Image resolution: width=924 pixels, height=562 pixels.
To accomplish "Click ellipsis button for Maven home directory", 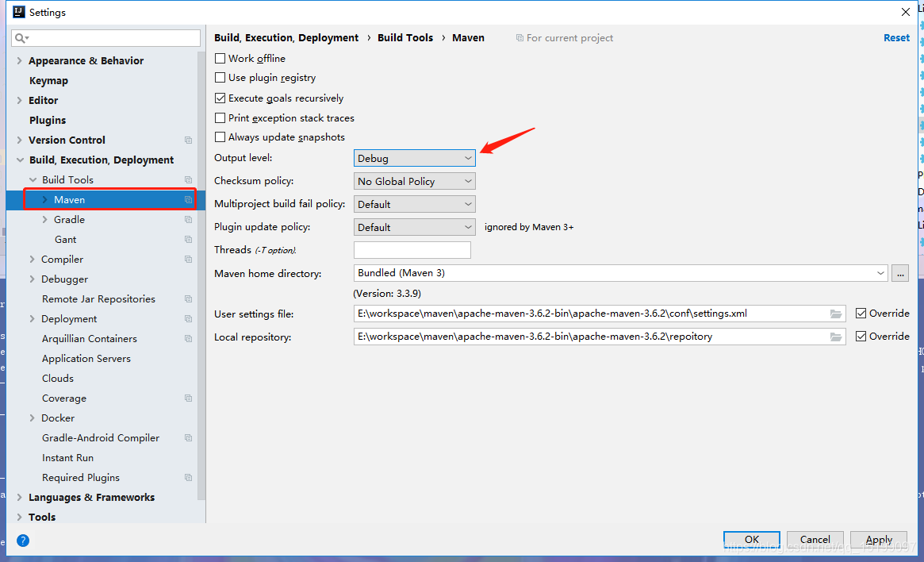I will tap(900, 273).
